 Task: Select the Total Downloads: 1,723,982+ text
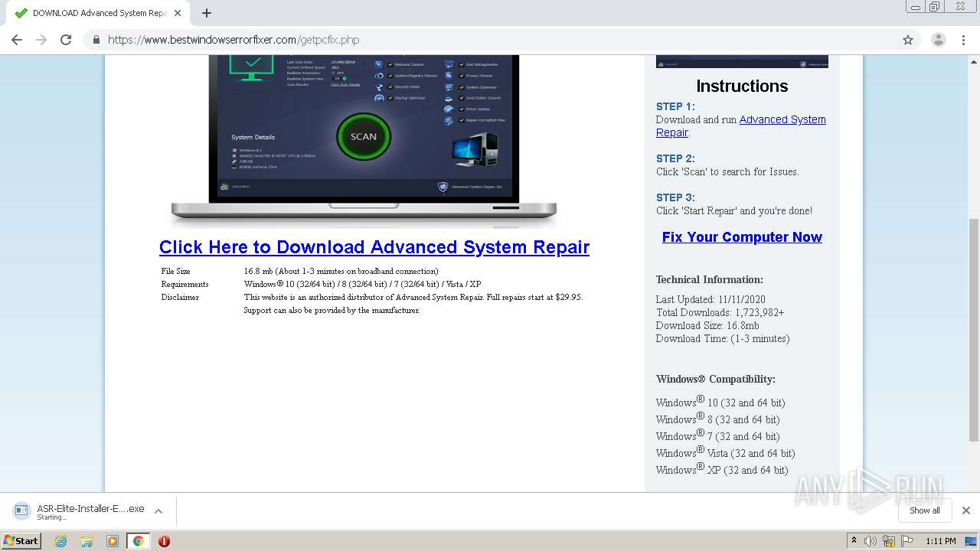point(720,312)
